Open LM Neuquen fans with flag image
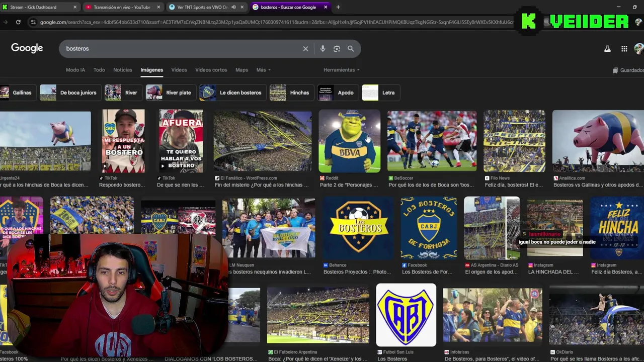Image resolution: width=644 pixels, height=362 pixels. (269, 228)
